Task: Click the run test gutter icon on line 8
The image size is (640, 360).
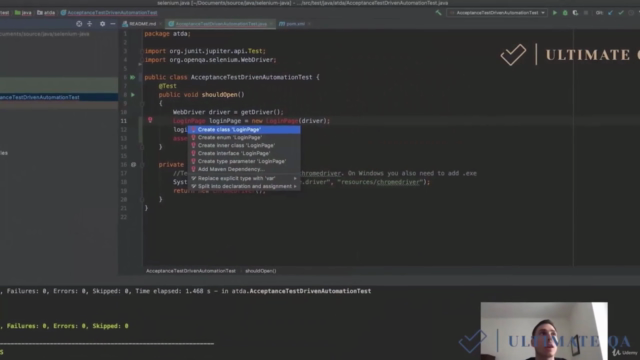Action: click(133, 95)
